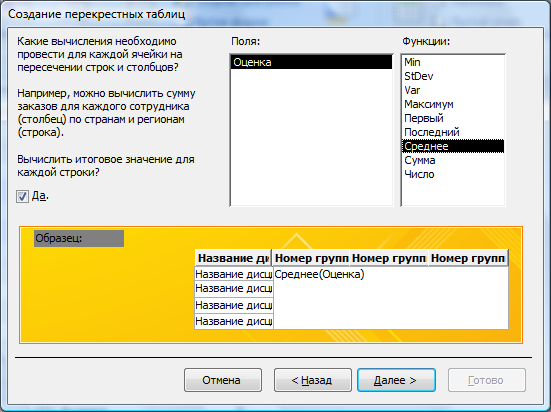Image resolution: width=551 pixels, height=412 pixels.
Task: Select the "Оценка" field in the Поля list
Action: pos(311,62)
